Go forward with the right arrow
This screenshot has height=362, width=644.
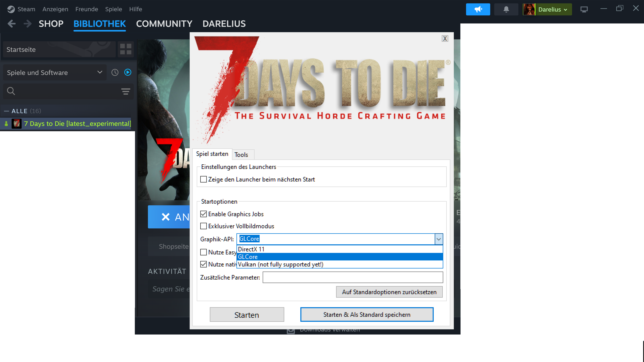pos(28,24)
